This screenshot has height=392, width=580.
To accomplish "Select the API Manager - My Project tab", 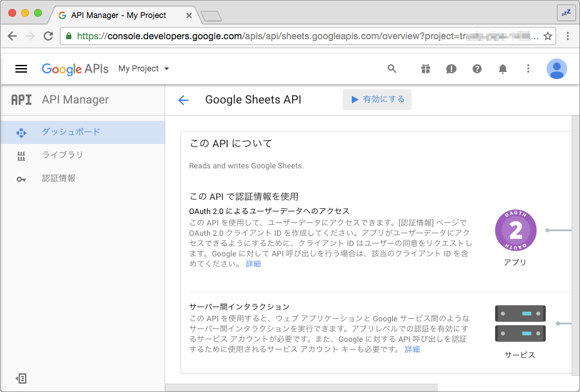I will click(125, 15).
